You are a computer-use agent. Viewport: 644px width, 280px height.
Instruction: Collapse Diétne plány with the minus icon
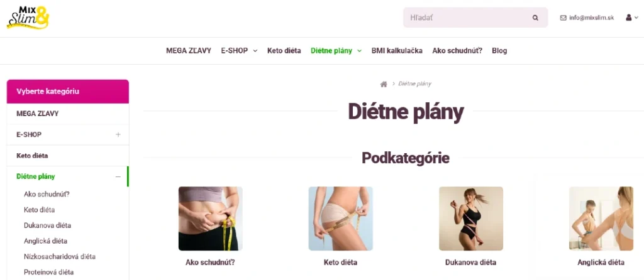[118, 176]
